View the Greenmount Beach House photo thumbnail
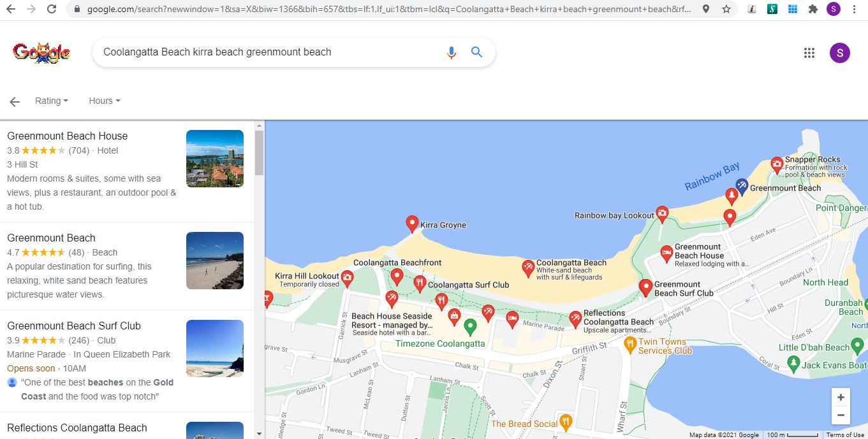The width and height of the screenshot is (868, 439). pyautogui.click(x=215, y=159)
